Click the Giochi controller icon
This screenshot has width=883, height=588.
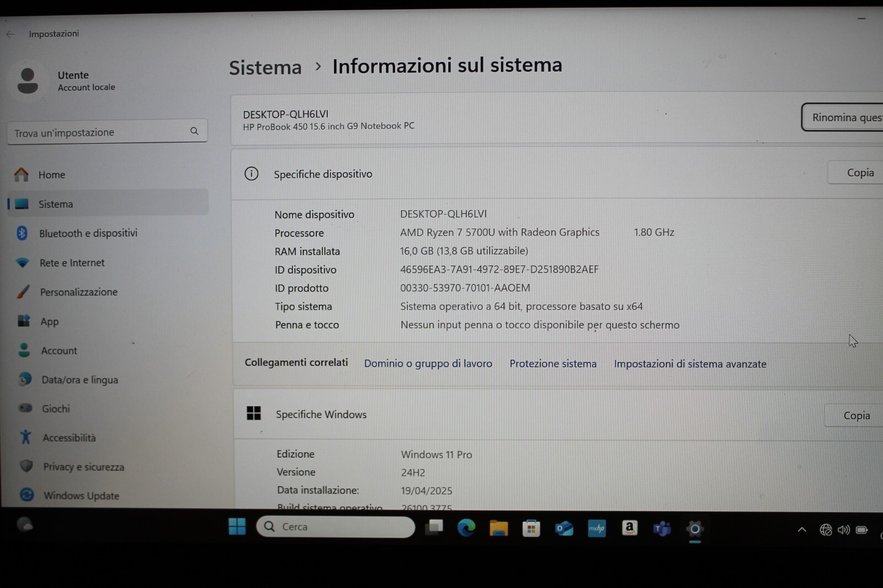tap(25, 408)
